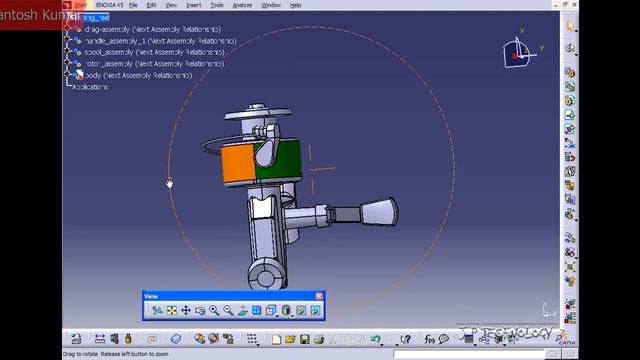Select handle_assembly_1 in the specification tree
The width and height of the screenshot is (640, 360).
pyautogui.click(x=160, y=41)
